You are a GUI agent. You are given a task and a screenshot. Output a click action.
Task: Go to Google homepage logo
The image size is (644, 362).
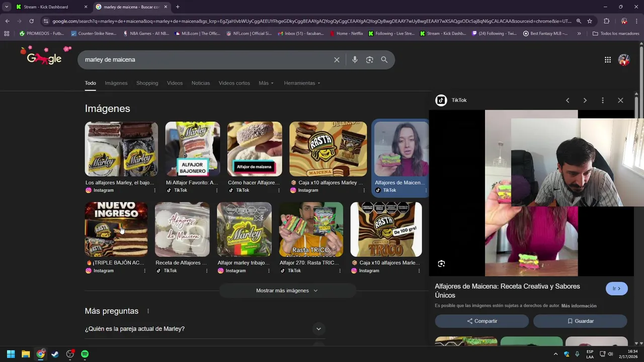tap(44, 56)
